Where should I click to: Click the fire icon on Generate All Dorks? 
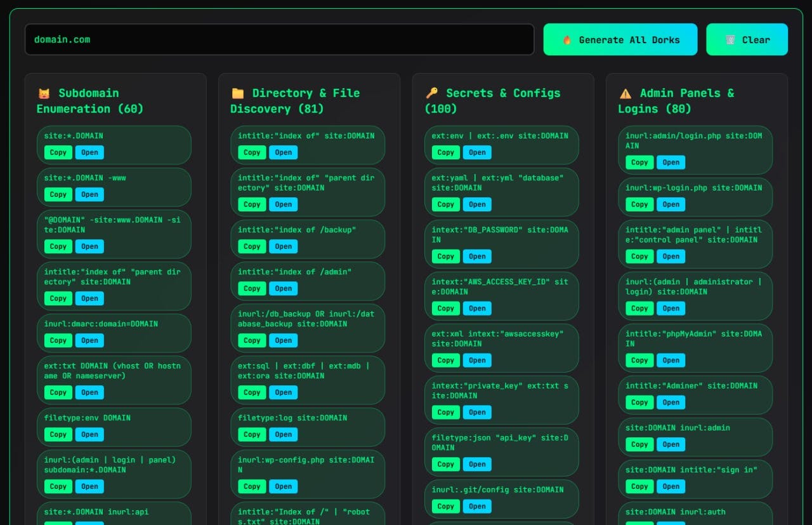coord(567,39)
